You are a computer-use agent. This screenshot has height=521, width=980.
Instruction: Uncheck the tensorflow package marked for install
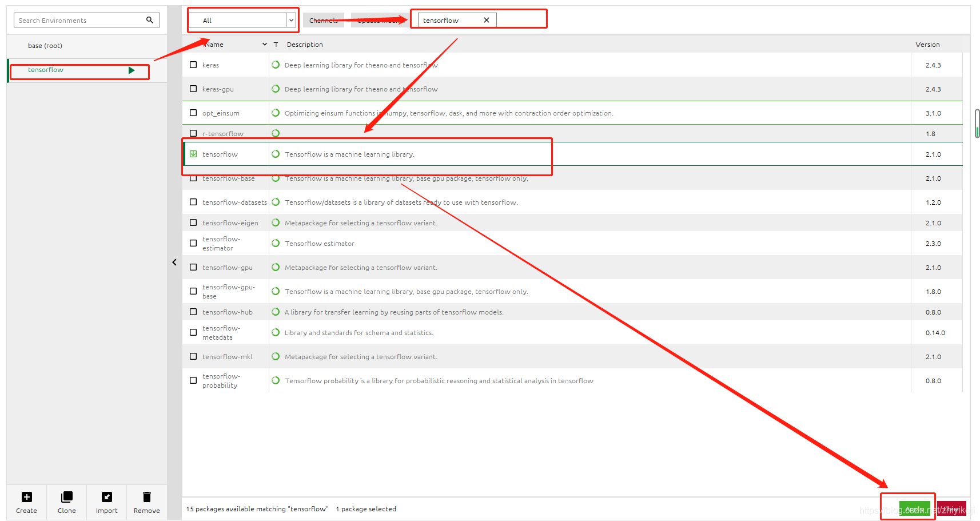point(193,154)
